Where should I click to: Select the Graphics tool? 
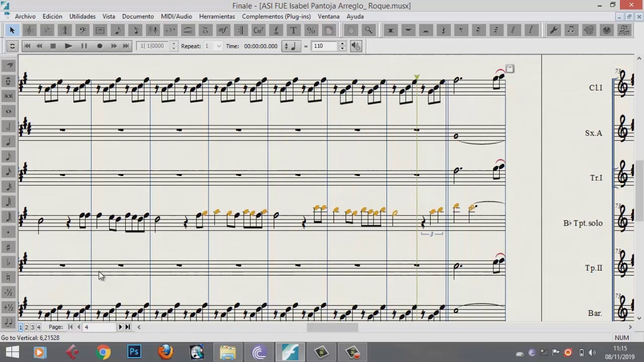pos(589,31)
